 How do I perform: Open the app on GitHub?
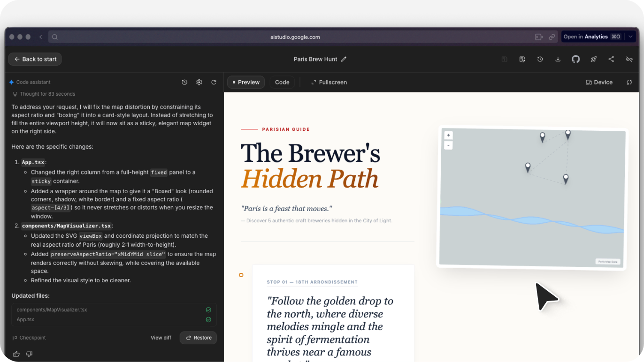(x=575, y=59)
